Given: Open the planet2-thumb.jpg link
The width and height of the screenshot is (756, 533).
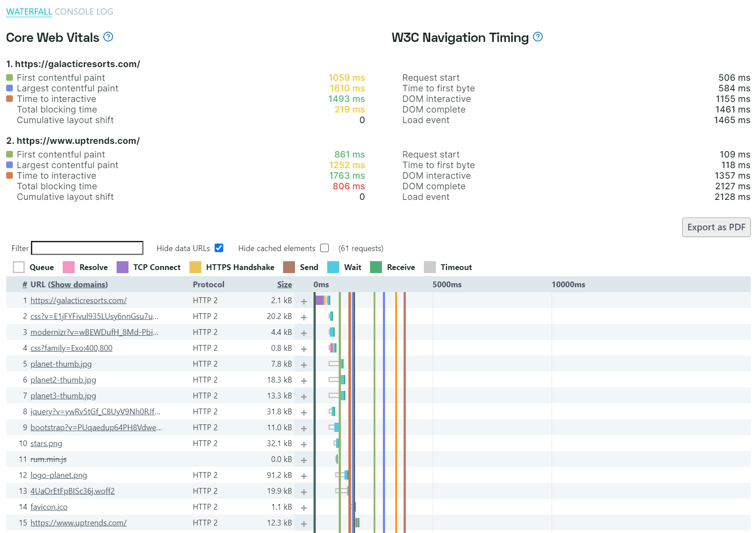Looking at the screenshot, I should (63, 380).
